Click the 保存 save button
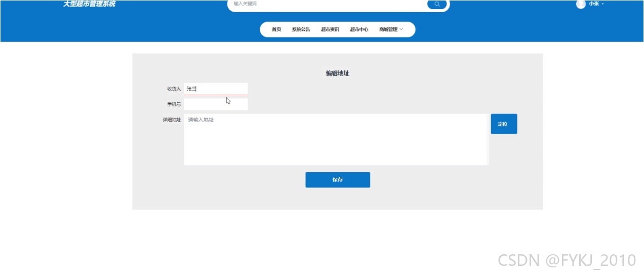The width and height of the screenshot is (644, 273). coord(338,180)
